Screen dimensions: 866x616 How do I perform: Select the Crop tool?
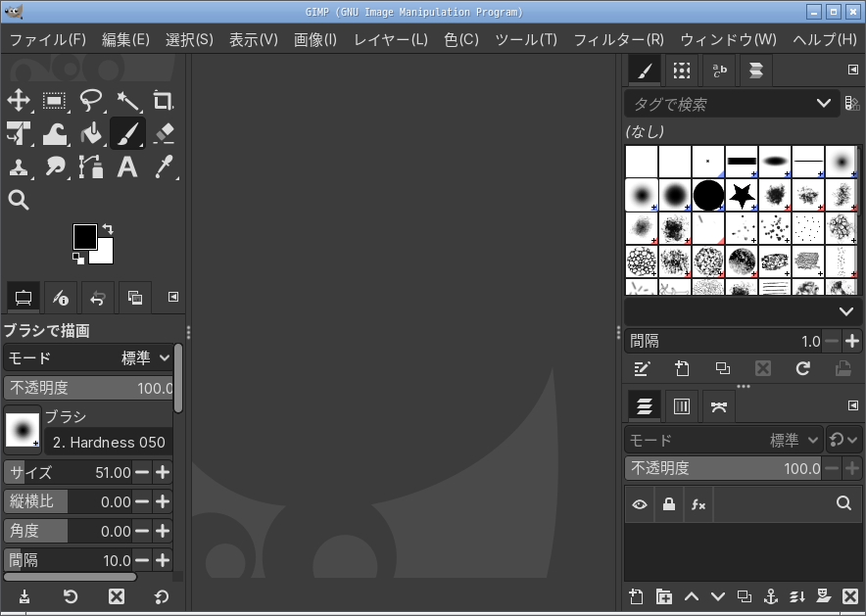click(x=163, y=101)
